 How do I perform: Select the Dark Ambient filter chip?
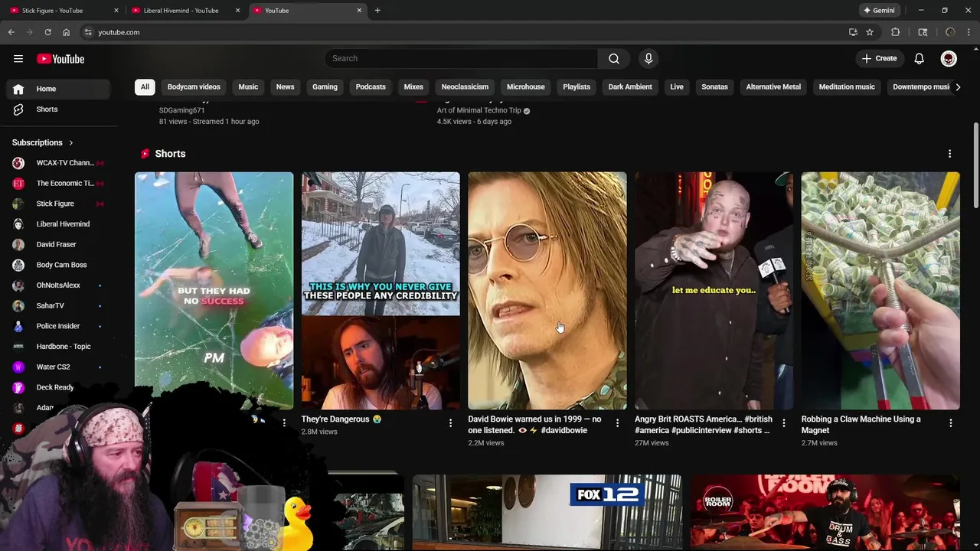tap(630, 86)
